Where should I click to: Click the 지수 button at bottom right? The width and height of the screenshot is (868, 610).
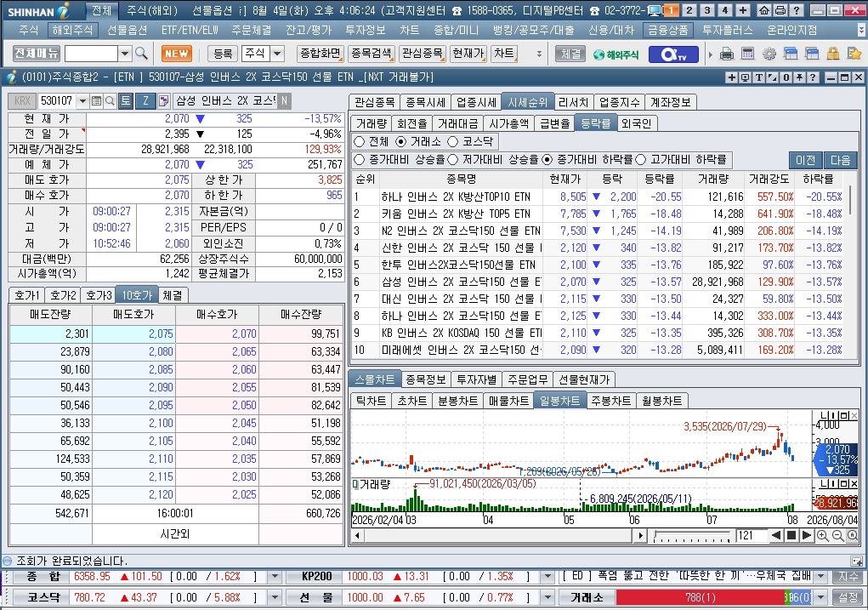coord(848,576)
